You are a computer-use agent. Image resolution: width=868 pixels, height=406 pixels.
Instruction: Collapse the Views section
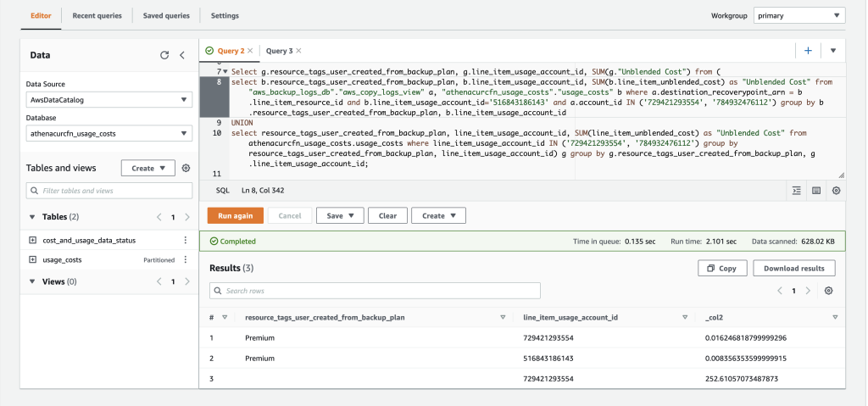(33, 282)
